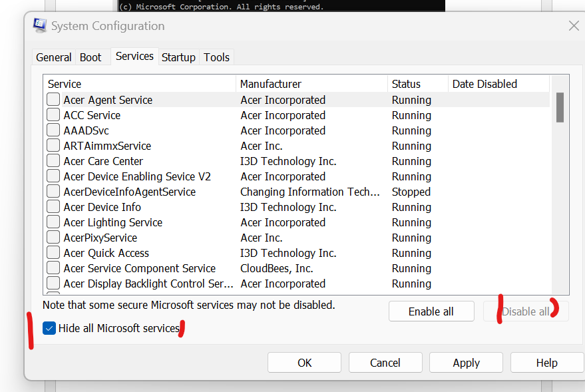This screenshot has width=585, height=392.
Task: Check the Acer Care Center checkbox
Action: click(53, 161)
